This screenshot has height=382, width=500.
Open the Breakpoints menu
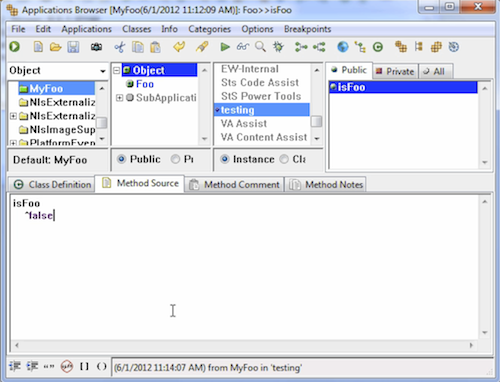click(307, 29)
